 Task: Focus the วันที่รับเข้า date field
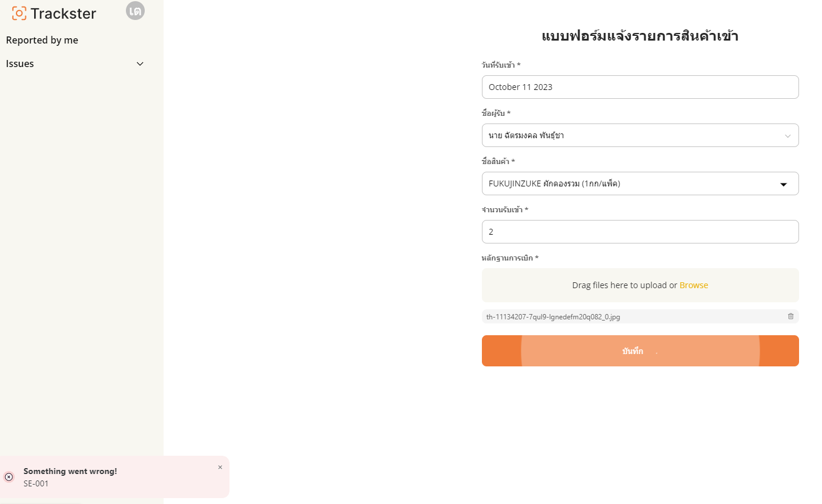click(x=640, y=87)
